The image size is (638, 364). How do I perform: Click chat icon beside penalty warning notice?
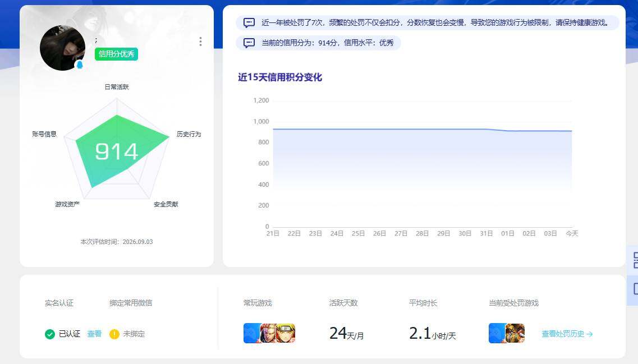coord(249,23)
